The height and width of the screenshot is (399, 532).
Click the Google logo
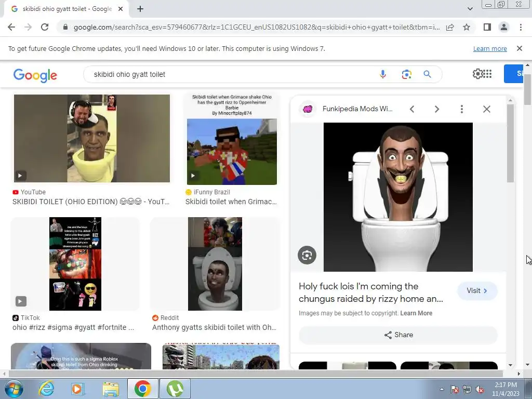click(35, 75)
